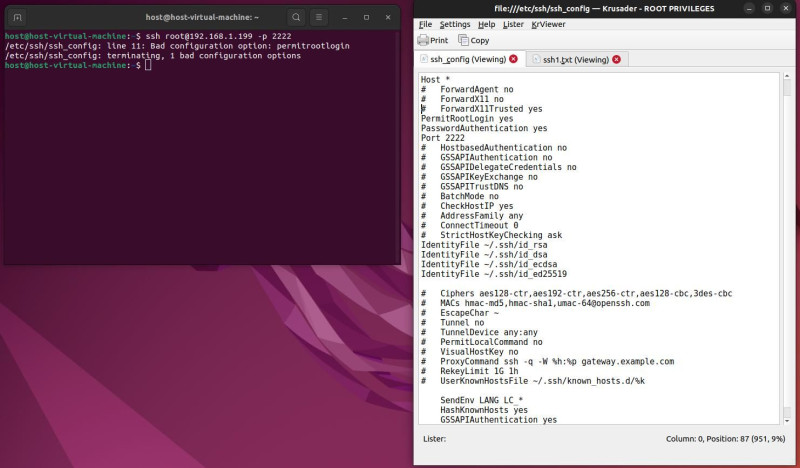Click the '# MACs hmac-md5' line
800x468 pixels.
pos(535,303)
